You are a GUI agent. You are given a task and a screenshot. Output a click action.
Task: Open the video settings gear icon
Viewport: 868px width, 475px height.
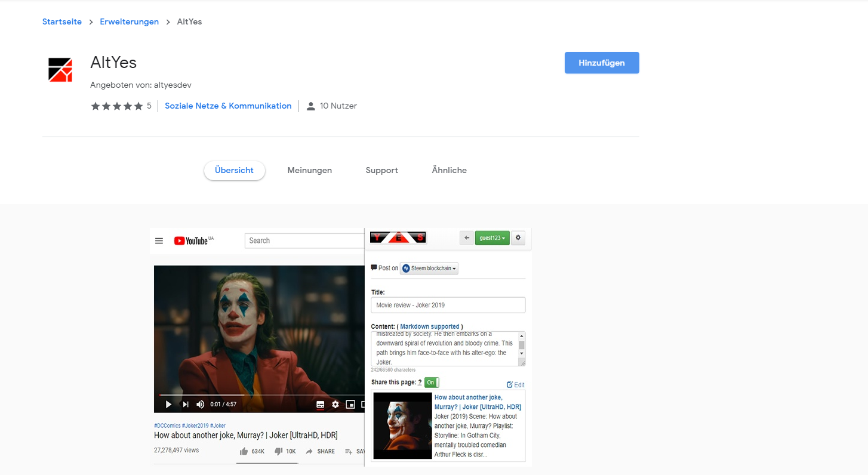click(335, 405)
